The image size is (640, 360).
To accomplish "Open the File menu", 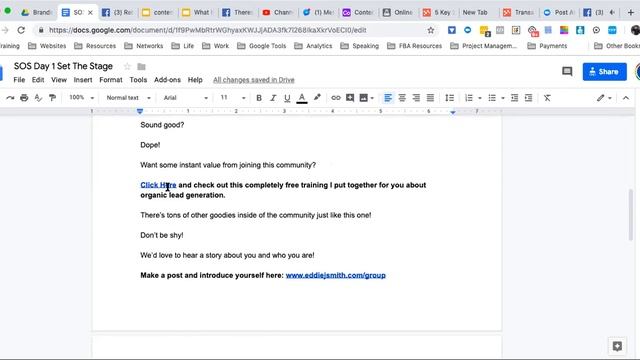I will click(x=19, y=80).
